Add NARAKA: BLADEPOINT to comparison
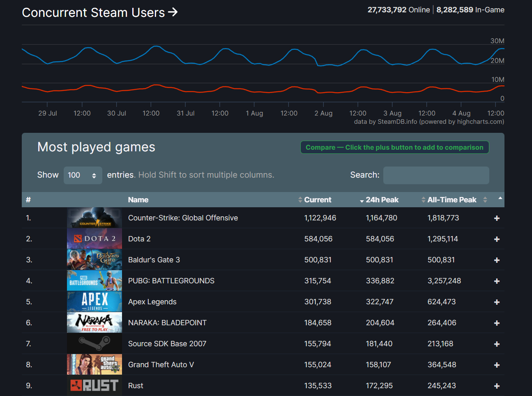532x396 pixels. [497, 323]
